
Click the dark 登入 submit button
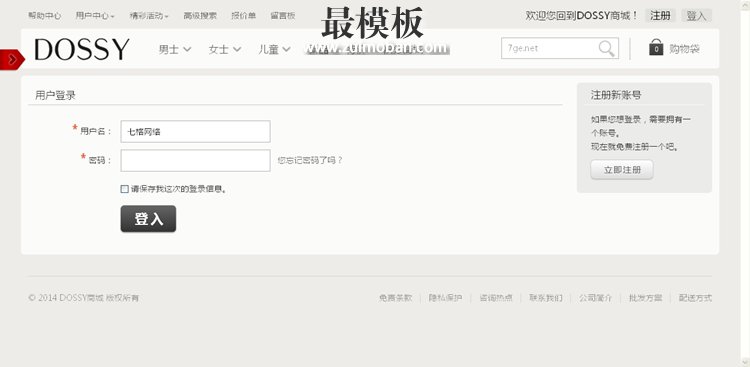[148, 219]
